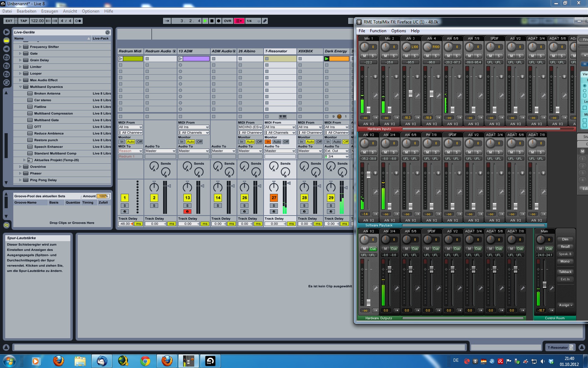Click the Main Control Room volume fader
The width and height of the screenshot is (588, 368).
click(x=545, y=284)
